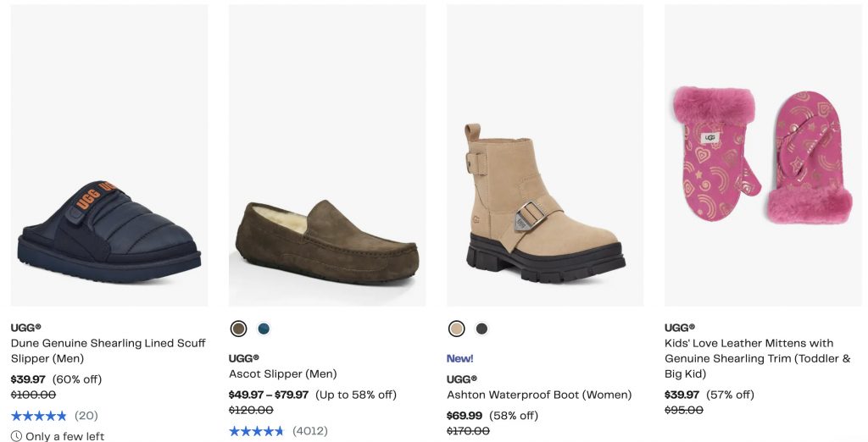Click the clock icon beside Only a few left
The width and height of the screenshot is (868, 442).
coord(16,436)
